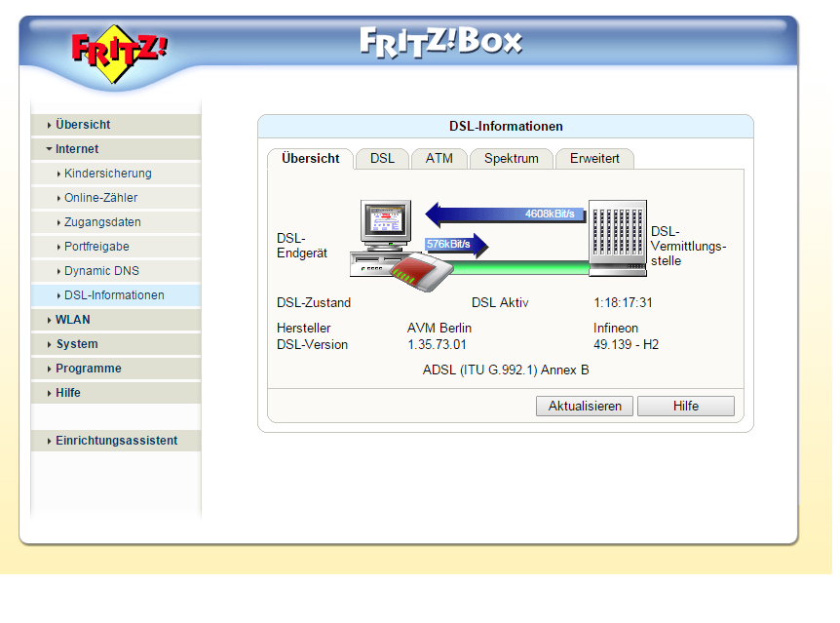840x623 pixels.
Task: Click the DSL-Informationen panel heading
Action: (506, 127)
